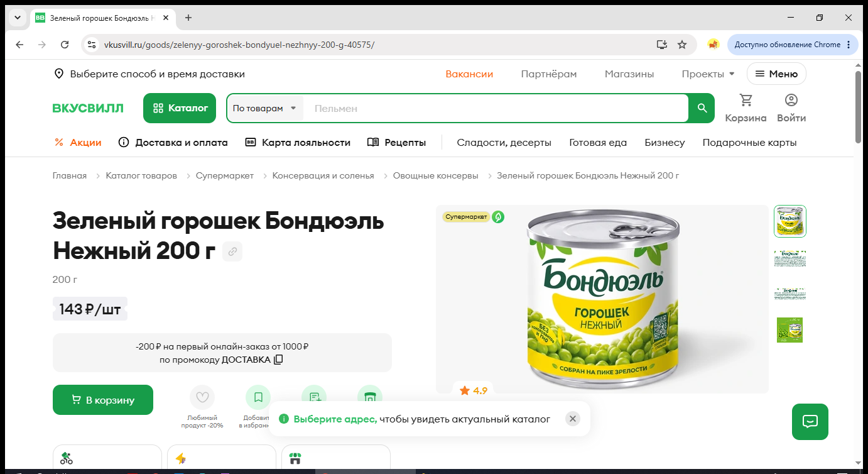The width and height of the screenshot is (868, 474).
Task: Click the Выберите адрес link in notification
Action: [x=335, y=419]
